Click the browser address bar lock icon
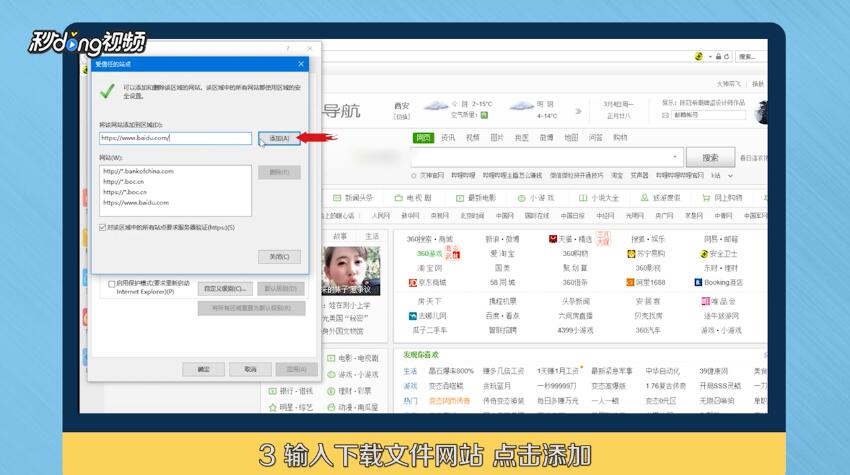The height and width of the screenshot is (475, 850). (718, 56)
